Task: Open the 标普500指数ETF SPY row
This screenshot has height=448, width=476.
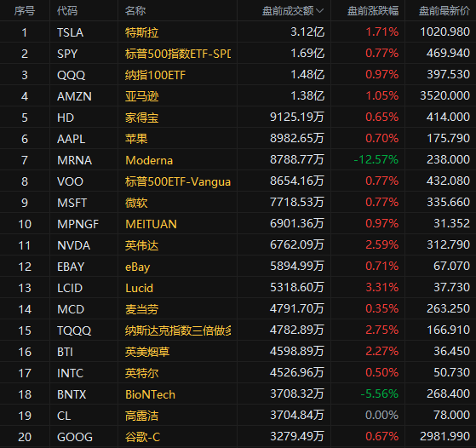Action: (238, 53)
